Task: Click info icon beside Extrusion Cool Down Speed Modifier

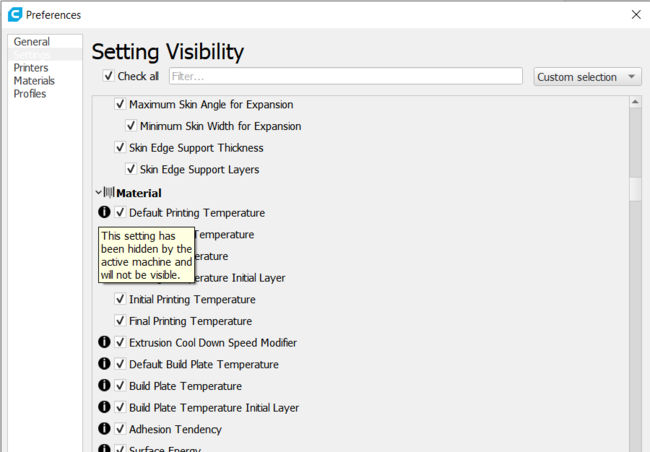Action: point(104,342)
